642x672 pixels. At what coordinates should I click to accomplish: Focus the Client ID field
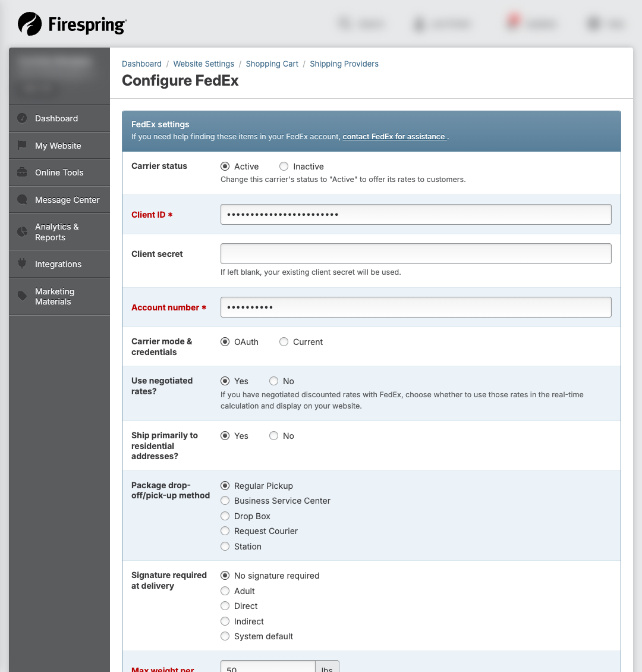pyautogui.click(x=416, y=214)
